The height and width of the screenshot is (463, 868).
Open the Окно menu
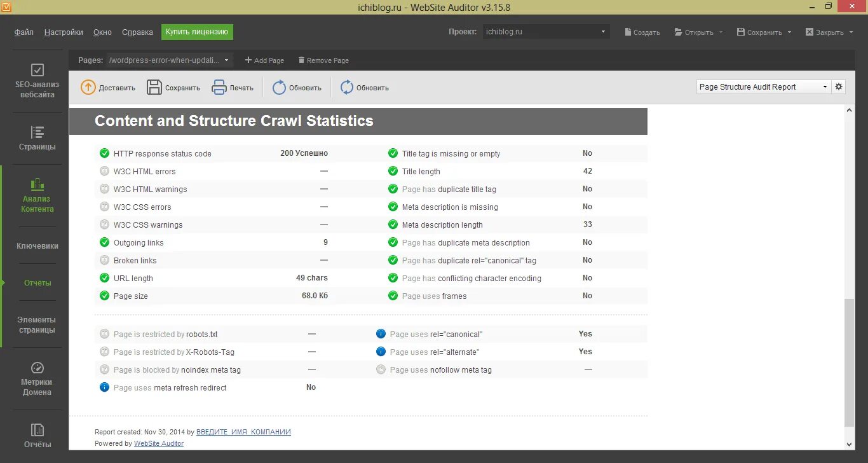coord(102,32)
